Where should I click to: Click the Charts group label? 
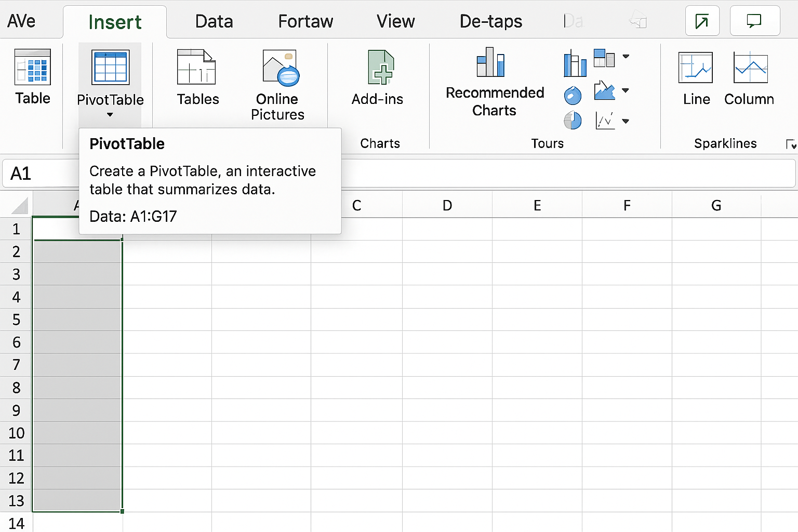pyautogui.click(x=380, y=143)
